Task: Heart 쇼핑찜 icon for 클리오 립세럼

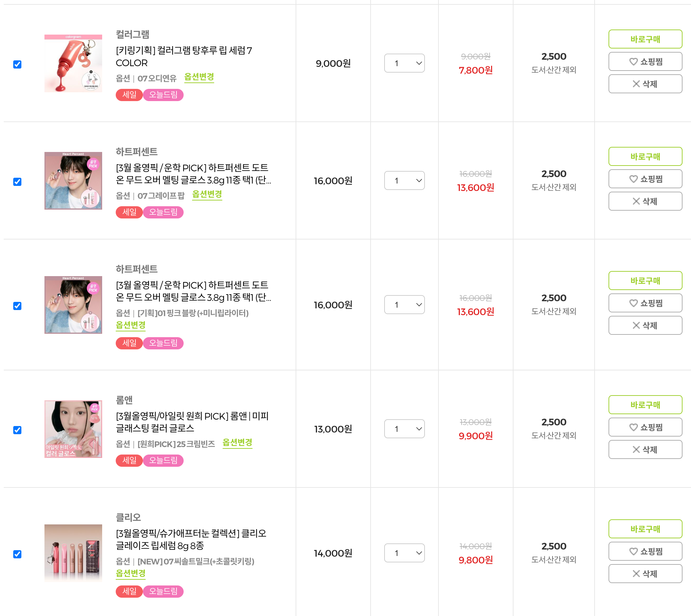Action: tap(633, 551)
